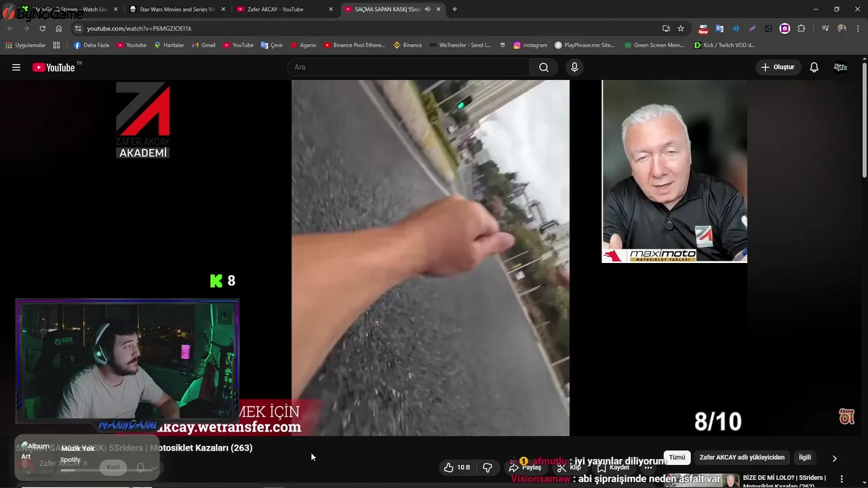Click the search magnifier button
868x488 pixels.
[x=544, y=67]
